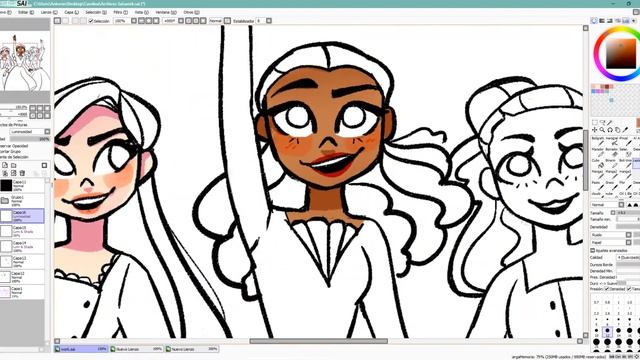Activate the magnifier zoom tool
The height and width of the screenshot is (360, 640).
tap(602, 130)
